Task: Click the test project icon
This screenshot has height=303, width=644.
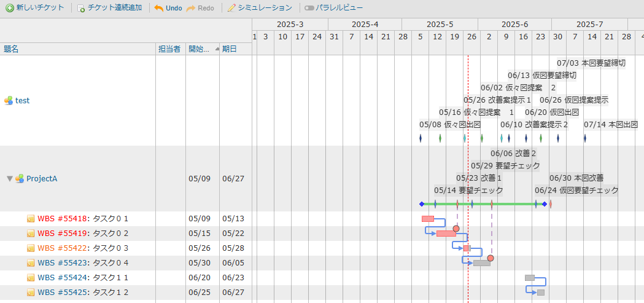Action: 9,101
